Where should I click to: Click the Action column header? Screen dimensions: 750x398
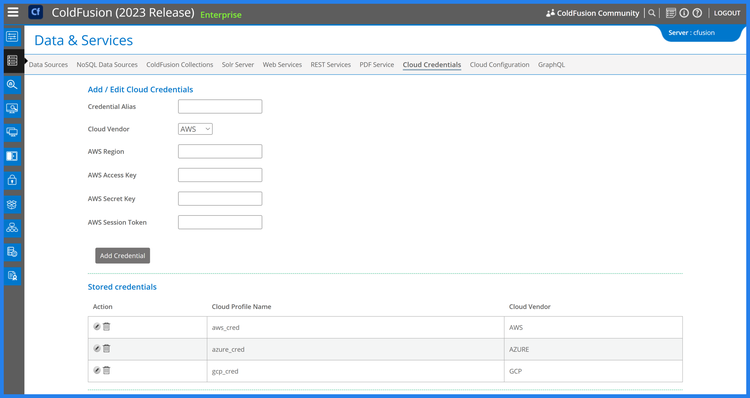coord(102,307)
